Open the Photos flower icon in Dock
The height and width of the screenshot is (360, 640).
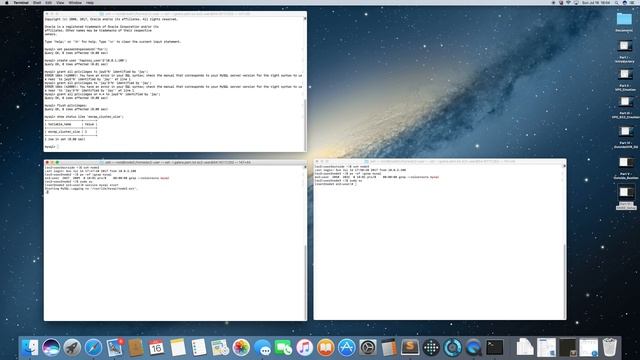[241, 348]
